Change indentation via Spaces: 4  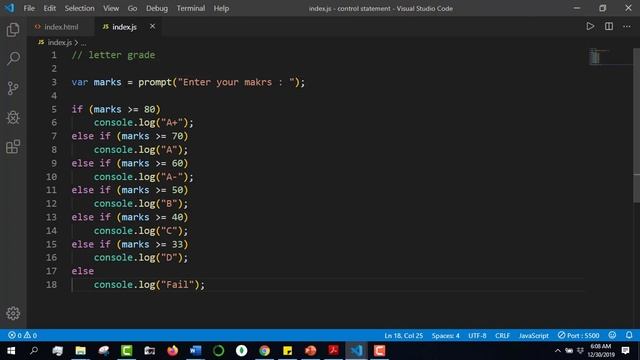pos(445,336)
